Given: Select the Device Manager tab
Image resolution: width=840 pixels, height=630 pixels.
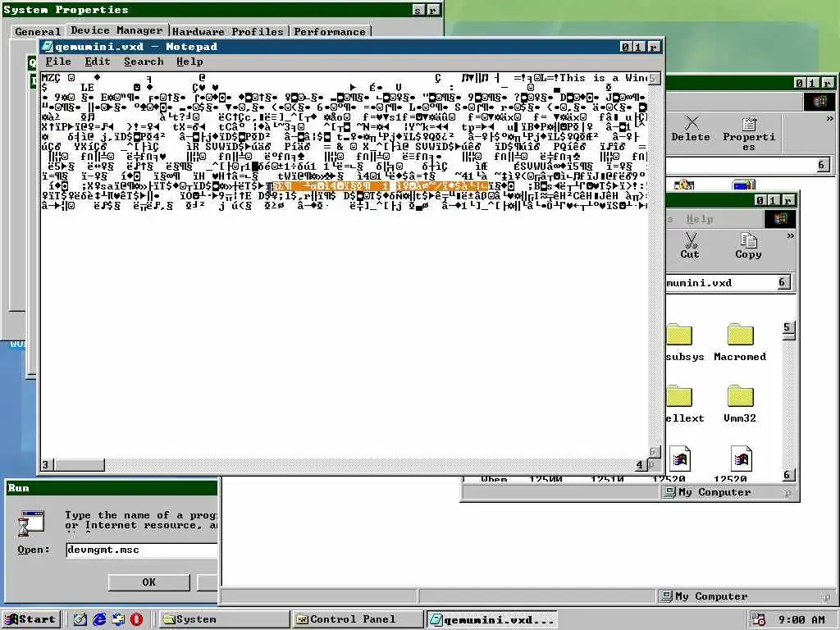Looking at the screenshot, I should (x=116, y=30).
